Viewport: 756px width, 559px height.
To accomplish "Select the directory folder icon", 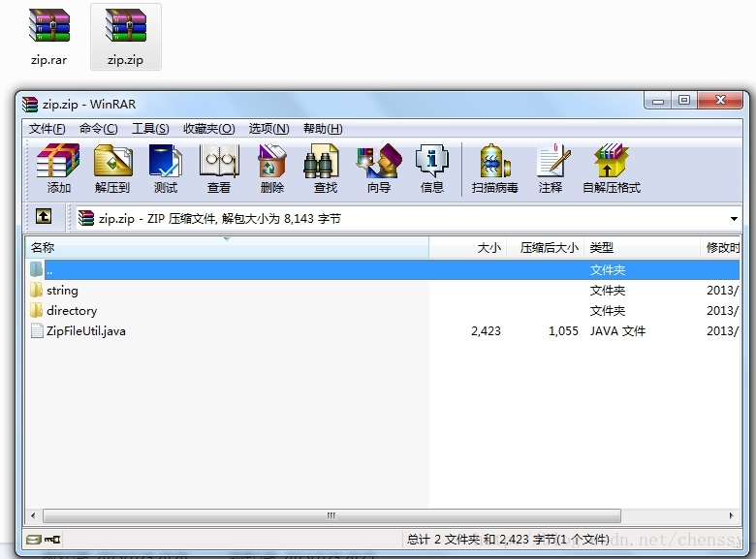I will [x=36, y=310].
